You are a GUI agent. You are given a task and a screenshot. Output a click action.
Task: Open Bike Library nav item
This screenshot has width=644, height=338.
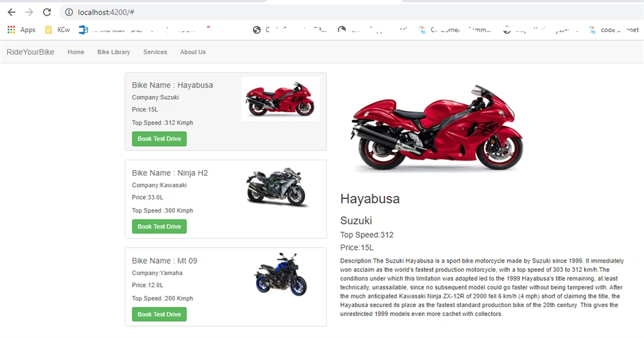(x=114, y=52)
